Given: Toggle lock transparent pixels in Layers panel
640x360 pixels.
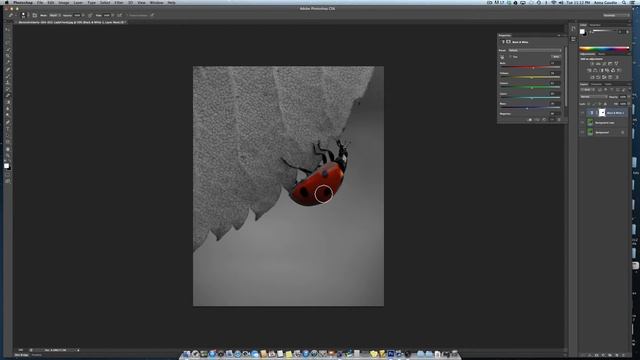Looking at the screenshot, I should click(x=589, y=104).
